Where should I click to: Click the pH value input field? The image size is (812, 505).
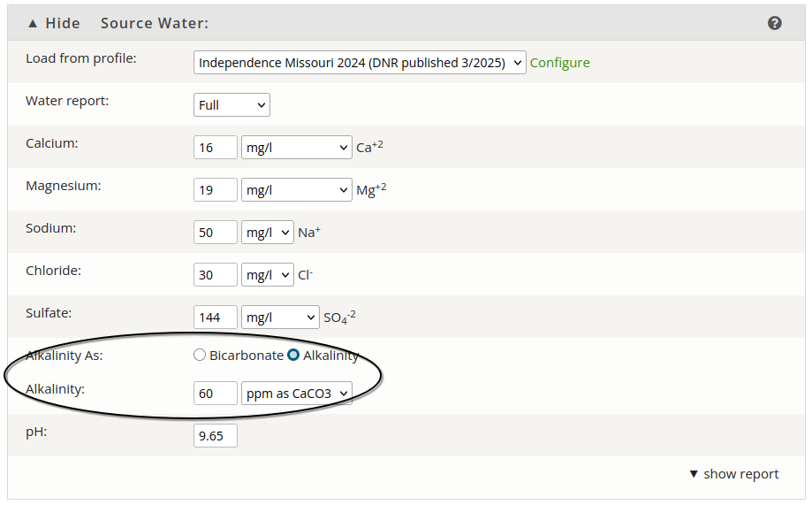click(x=216, y=436)
